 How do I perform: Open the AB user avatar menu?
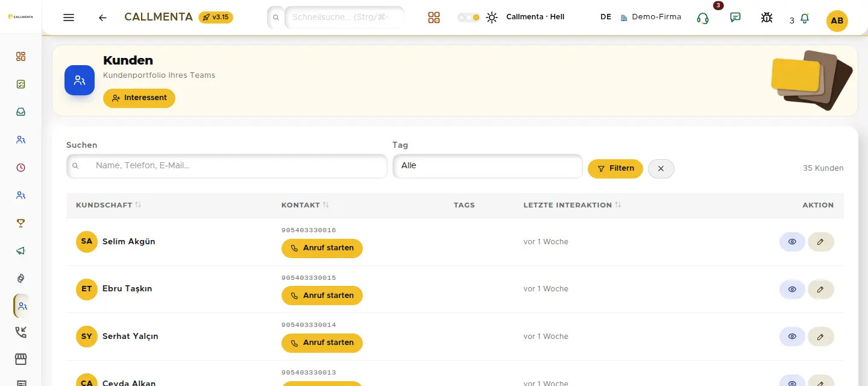pos(837,21)
